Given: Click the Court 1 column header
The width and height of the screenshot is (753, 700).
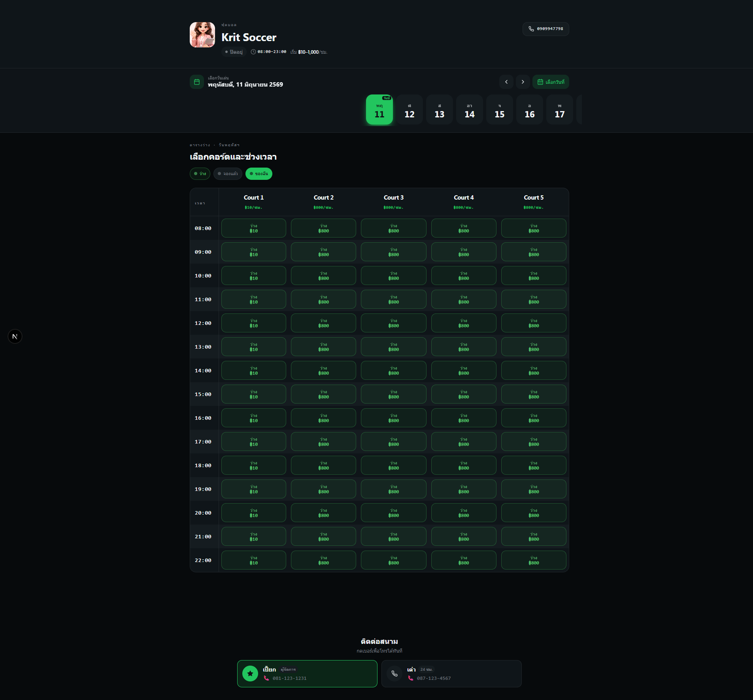Looking at the screenshot, I should [254, 202].
